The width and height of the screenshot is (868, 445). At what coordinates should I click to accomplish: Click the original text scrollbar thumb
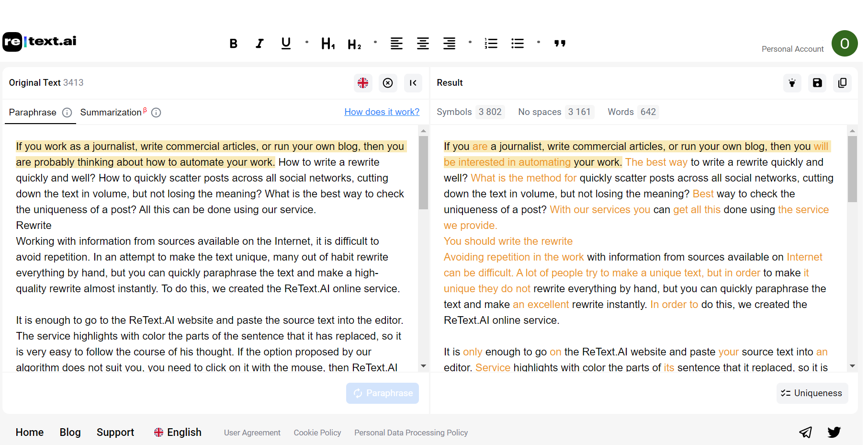[x=423, y=173]
